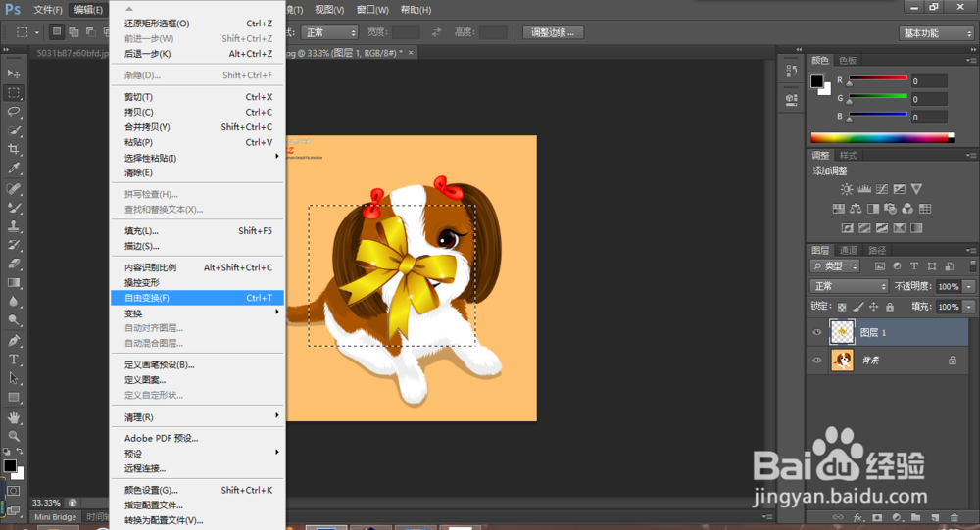Open the 填充 fill dropdown arrow
This screenshot has width=980, height=530.
pyautogui.click(x=969, y=307)
